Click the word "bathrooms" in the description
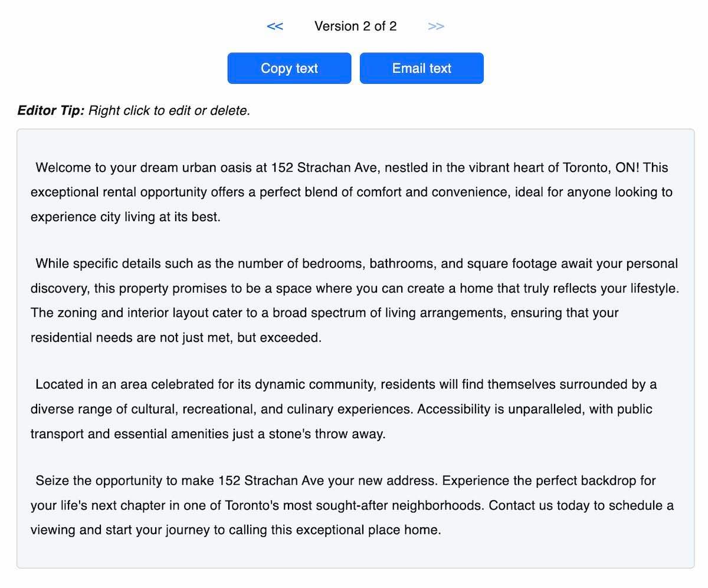 pyautogui.click(x=402, y=264)
